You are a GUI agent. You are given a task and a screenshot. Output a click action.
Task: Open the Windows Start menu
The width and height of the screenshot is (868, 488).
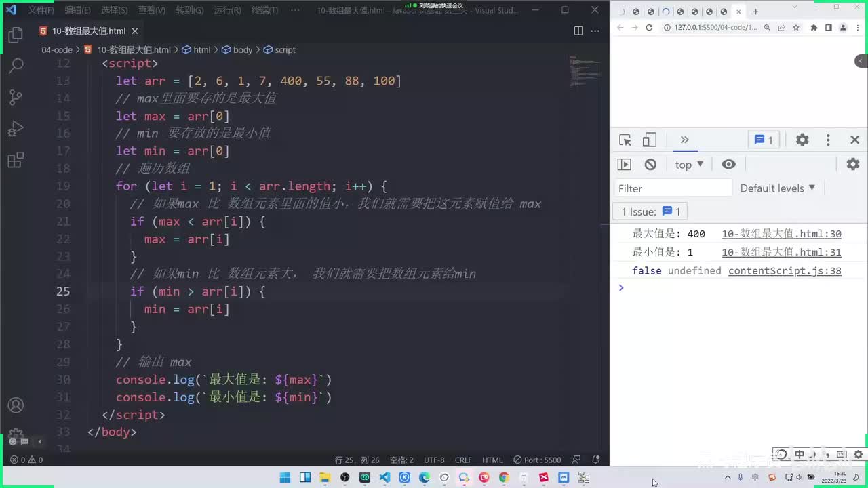[285, 477]
